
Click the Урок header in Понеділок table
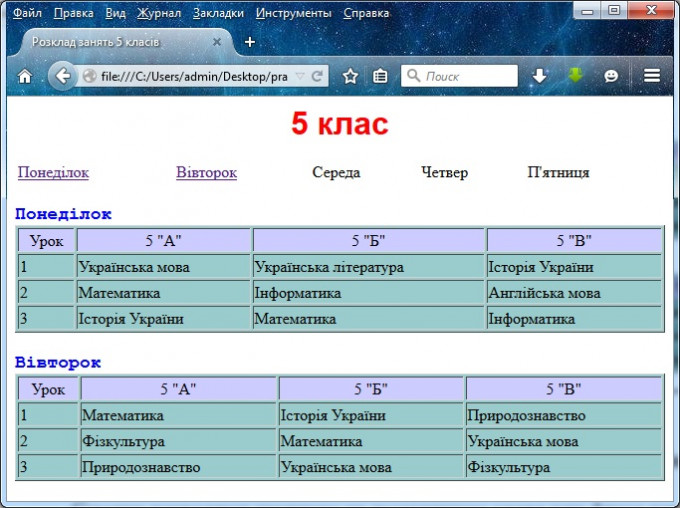[x=47, y=241]
